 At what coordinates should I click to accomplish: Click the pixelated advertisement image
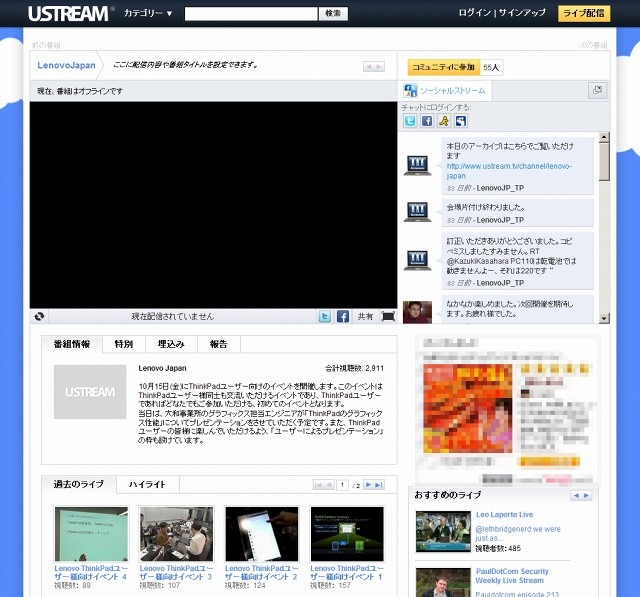[x=468, y=408]
